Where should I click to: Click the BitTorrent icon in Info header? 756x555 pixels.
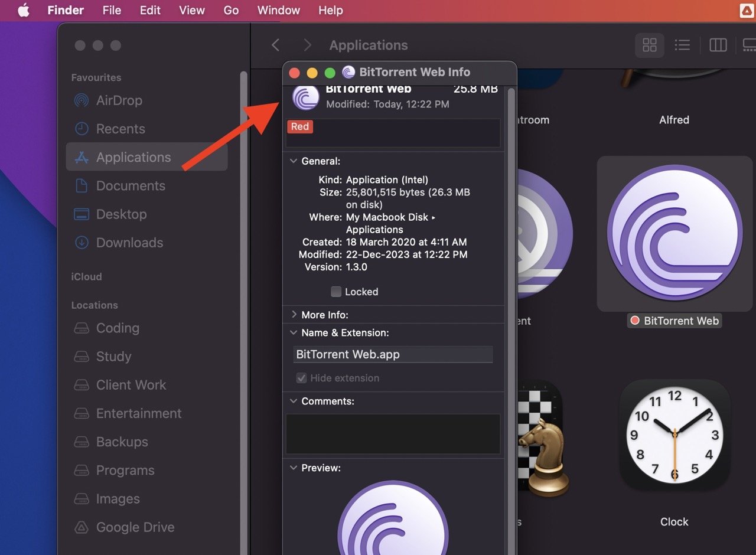tap(306, 97)
